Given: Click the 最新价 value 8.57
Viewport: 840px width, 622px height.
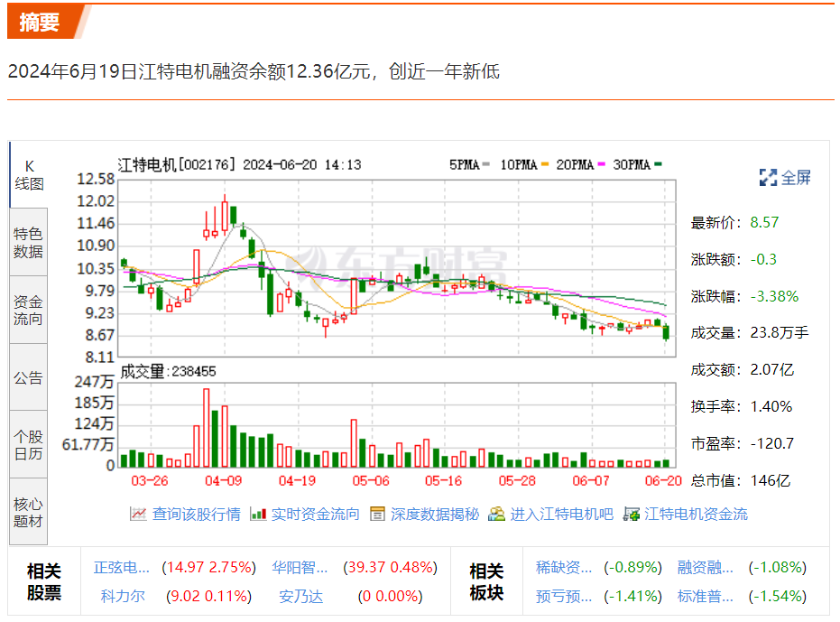Looking at the screenshot, I should 764,222.
